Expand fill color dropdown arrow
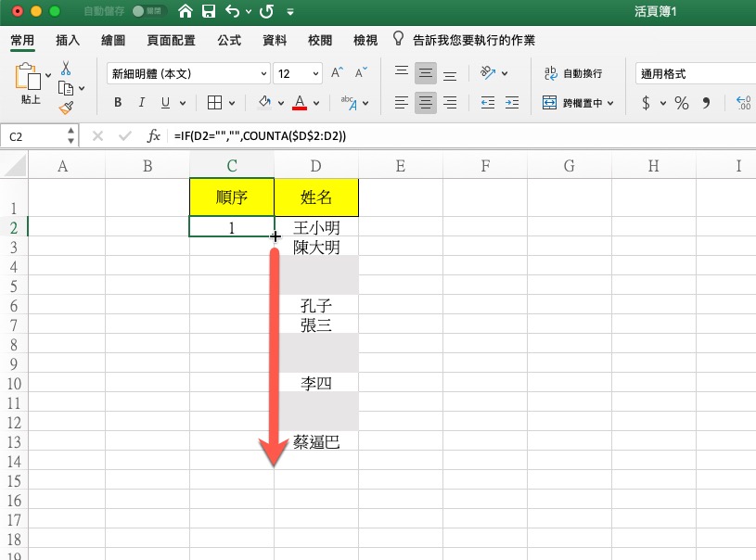Screen dimensions: 756x560 [281, 103]
